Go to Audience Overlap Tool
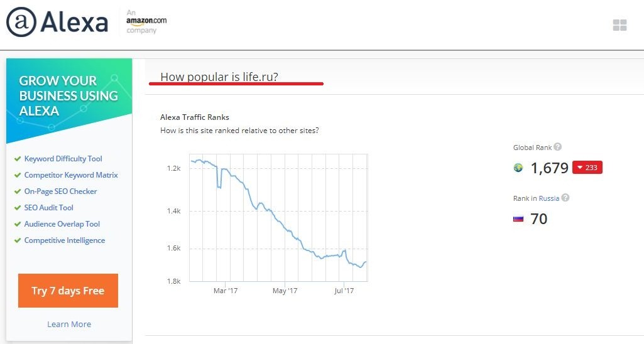This screenshot has width=644, height=344. click(62, 224)
